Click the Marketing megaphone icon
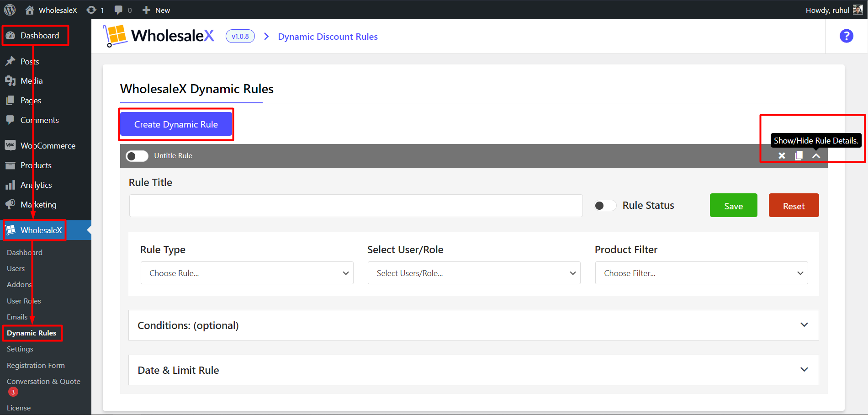The width and height of the screenshot is (868, 415). click(x=10, y=204)
